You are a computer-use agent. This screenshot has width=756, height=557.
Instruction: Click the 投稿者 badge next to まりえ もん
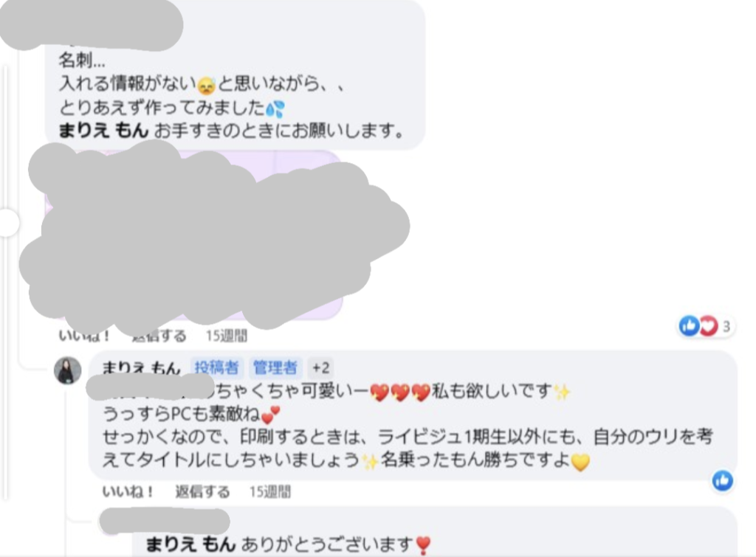pos(216,367)
